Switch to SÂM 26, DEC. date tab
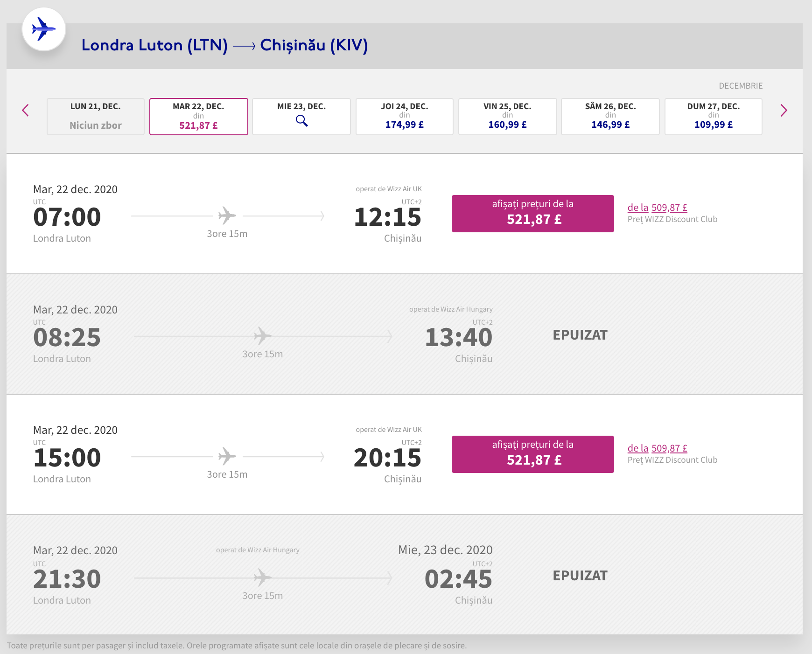The width and height of the screenshot is (812, 654). pyautogui.click(x=610, y=116)
